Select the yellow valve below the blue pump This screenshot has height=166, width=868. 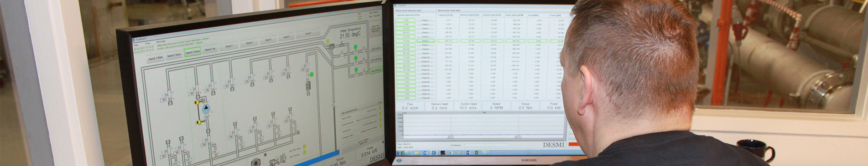click(x=199, y=123)
